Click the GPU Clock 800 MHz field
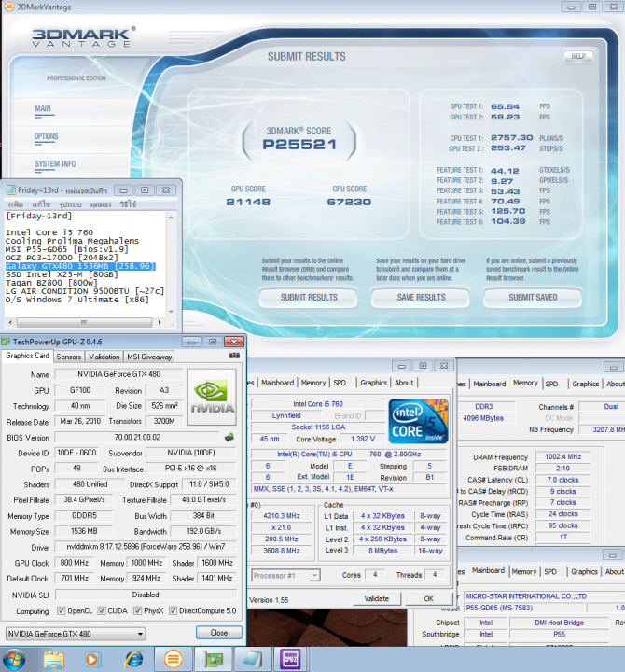625x672 pixels. [x=74, y=562]
